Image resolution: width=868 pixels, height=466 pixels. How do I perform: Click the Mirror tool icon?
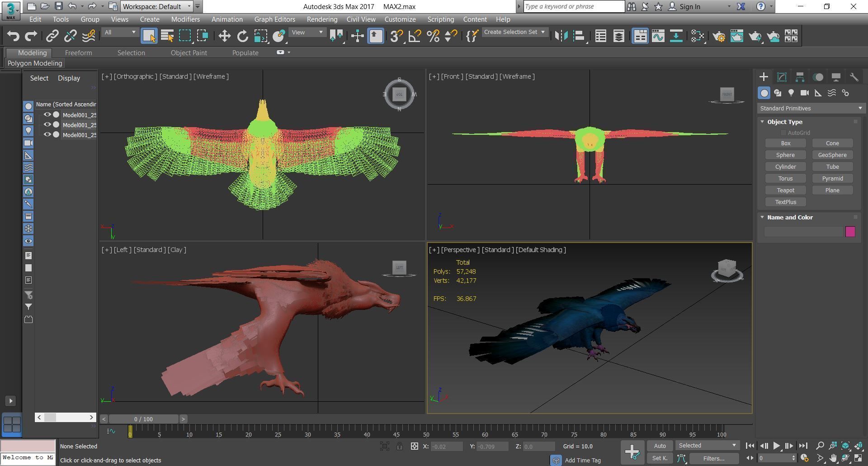561,36
